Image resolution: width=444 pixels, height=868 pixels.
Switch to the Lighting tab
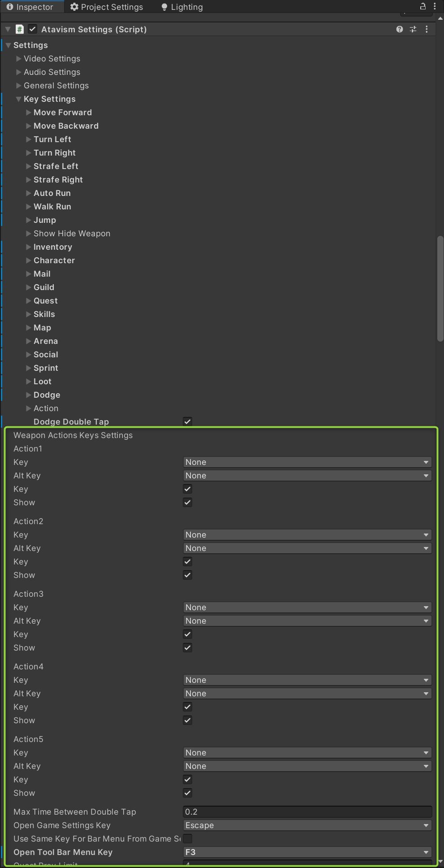tap(182, 7)
